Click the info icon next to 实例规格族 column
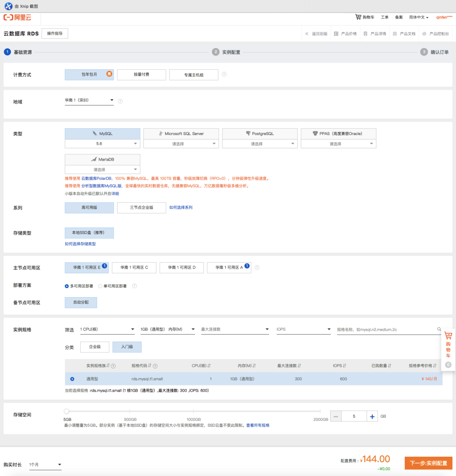The width and height of the screenshot is (456, 476). (x=113, y=366)
